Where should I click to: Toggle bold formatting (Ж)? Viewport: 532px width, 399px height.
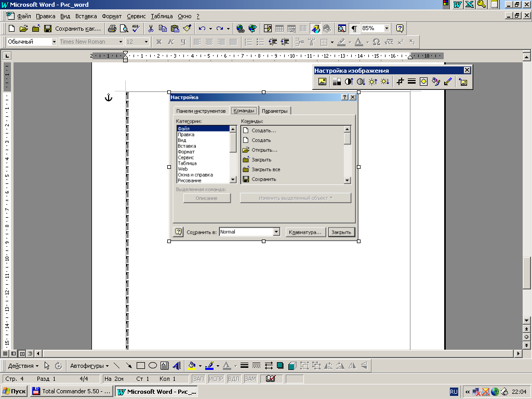[x=159, y=42]
